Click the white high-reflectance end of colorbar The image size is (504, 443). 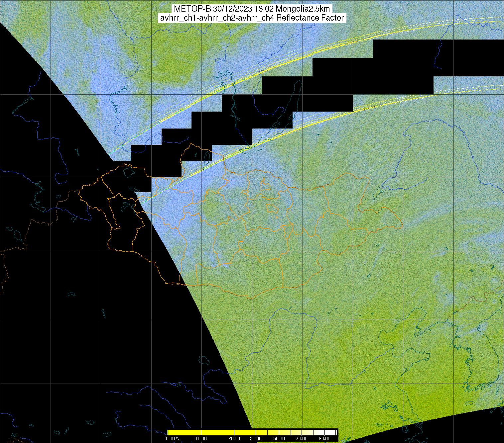(x=331, y=432)
